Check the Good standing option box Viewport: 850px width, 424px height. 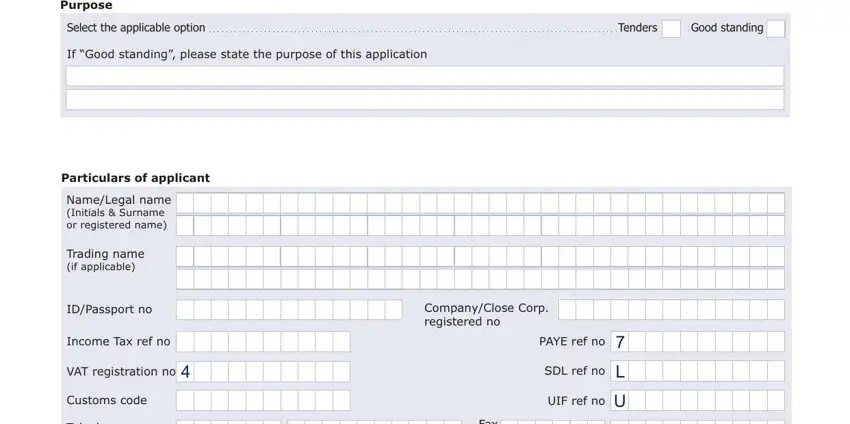[775, 29]
